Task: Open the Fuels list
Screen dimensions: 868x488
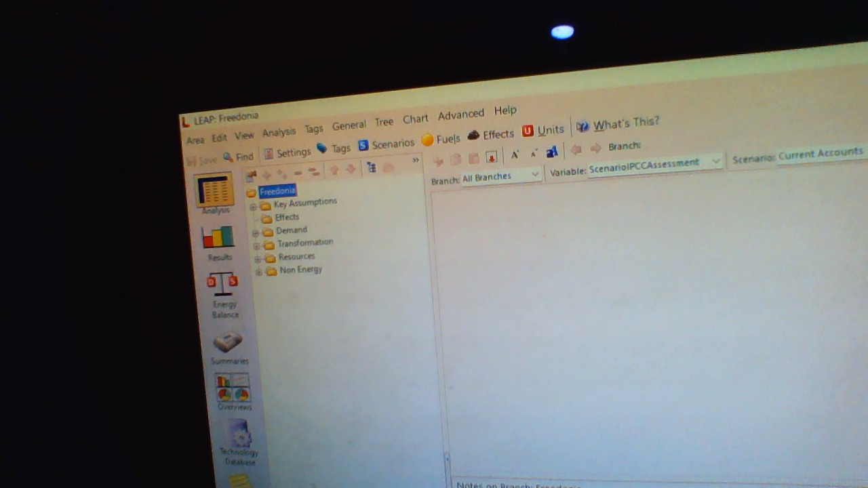Action: (x=441, y=139)
